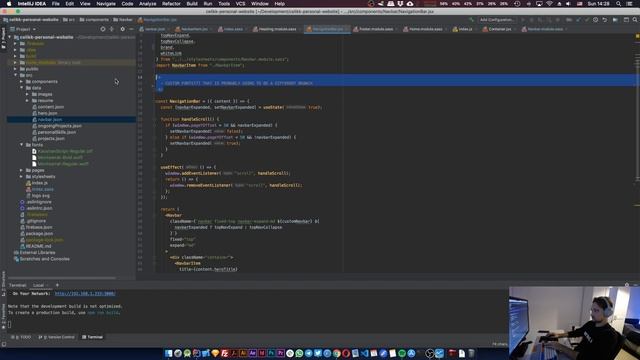Open Trash from the Dock
This screenshot has width=640, height=360.
tap(471, 353)
